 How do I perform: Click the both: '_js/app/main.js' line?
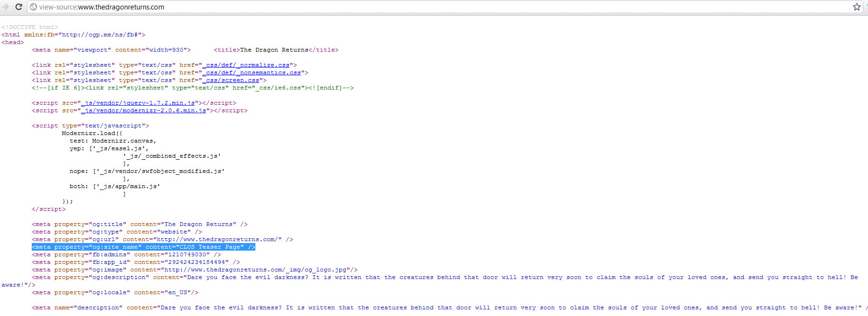click(115, 186)
